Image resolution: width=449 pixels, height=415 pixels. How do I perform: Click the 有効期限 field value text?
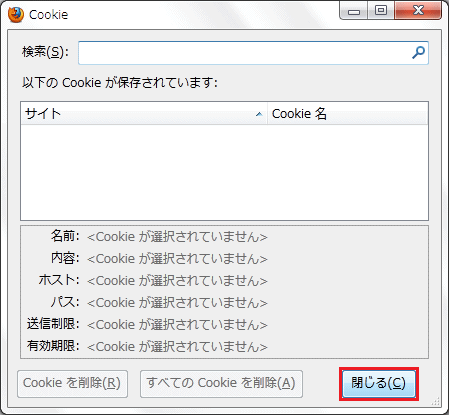click(x=177, y=347)
